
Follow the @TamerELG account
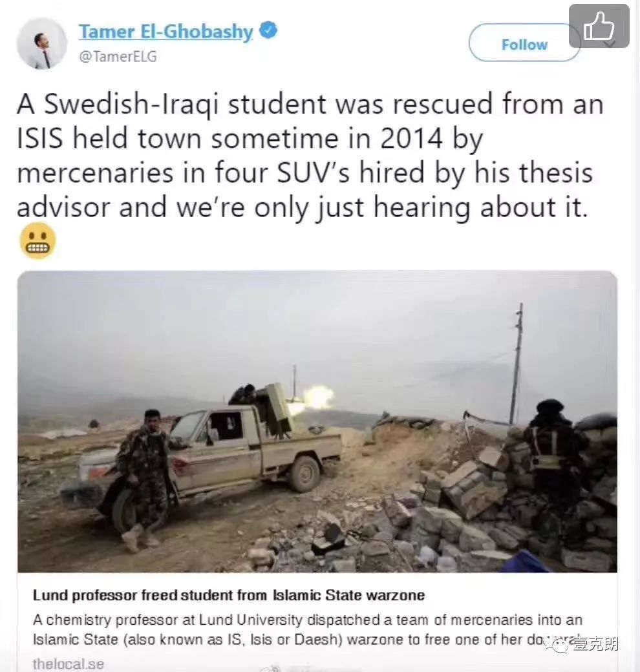524,44
